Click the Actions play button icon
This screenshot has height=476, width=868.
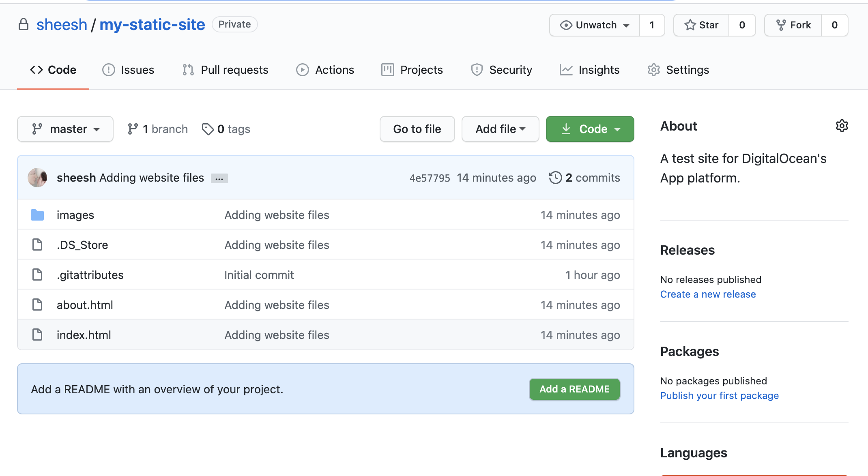pyautogui.click(x=302, y=70)
